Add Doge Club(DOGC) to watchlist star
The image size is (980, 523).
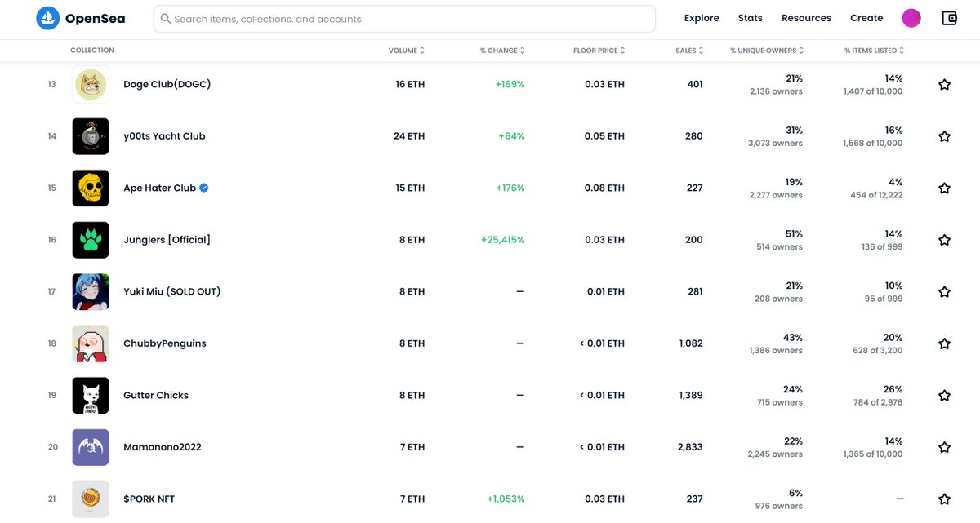coord(944,85)
